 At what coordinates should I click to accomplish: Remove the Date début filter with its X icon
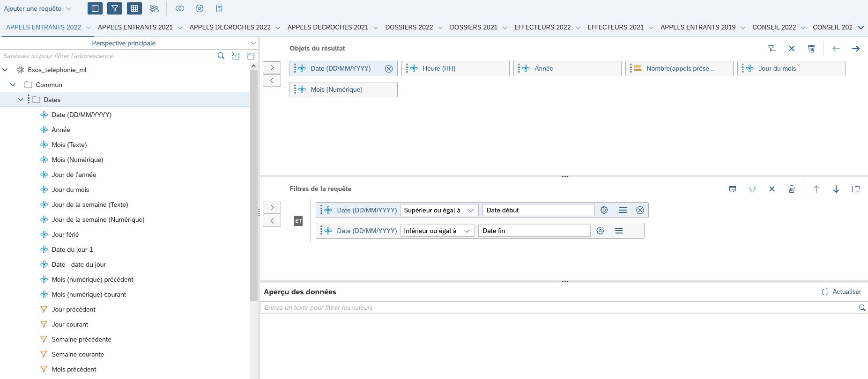click(x=640, y=210)
